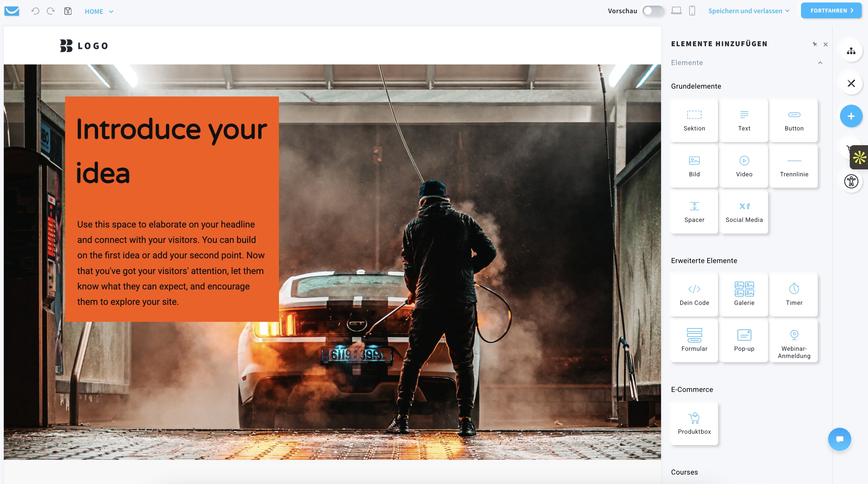Screen dimensions: 868x484
Task: Click the LOGO image in header
Action: pyautogui.click(x=84, y=46)
